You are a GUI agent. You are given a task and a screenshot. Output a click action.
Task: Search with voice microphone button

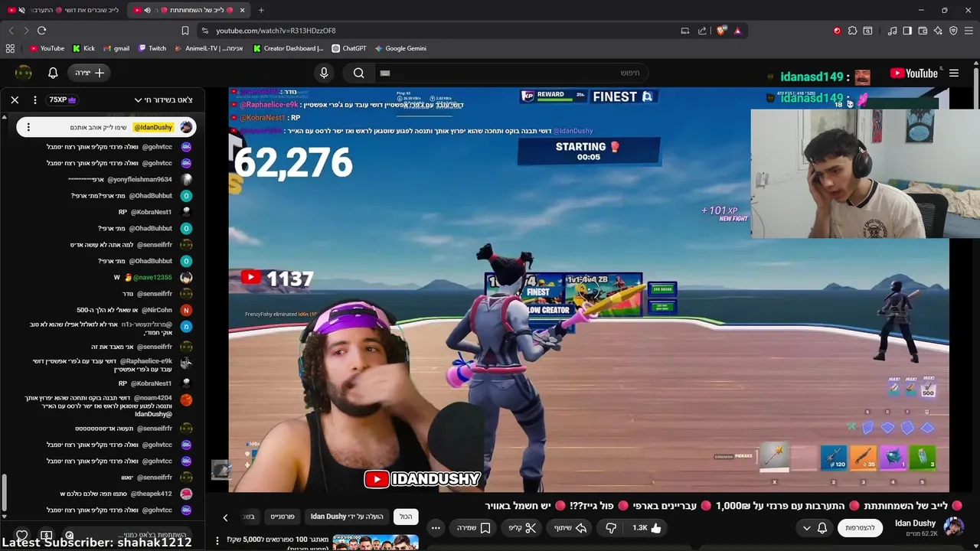point(324,73)
